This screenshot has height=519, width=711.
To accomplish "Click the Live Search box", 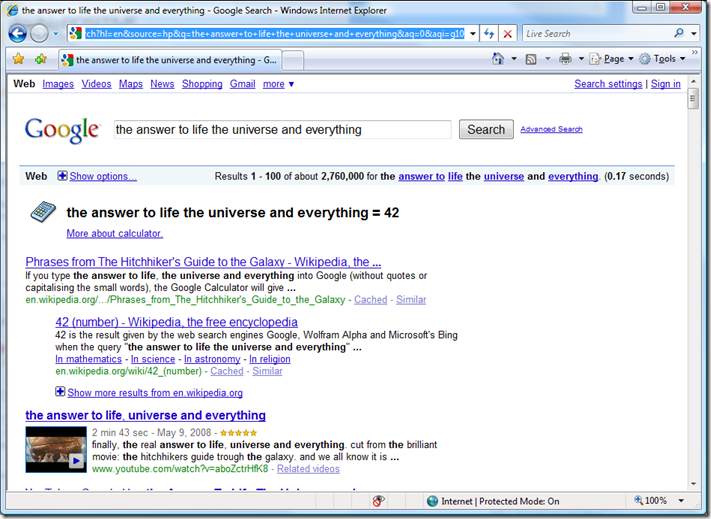I will (x=597, y=34).
